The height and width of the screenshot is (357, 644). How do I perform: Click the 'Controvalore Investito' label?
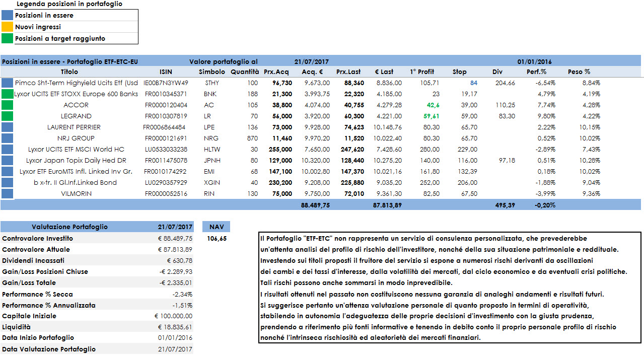coord(37,239)
